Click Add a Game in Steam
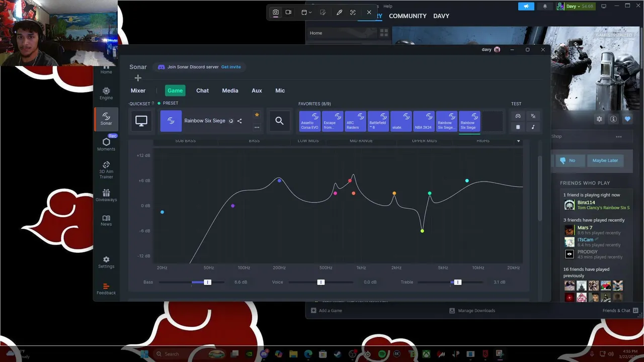The width and height of the screenshot is (644, 362). pos(327,310)
